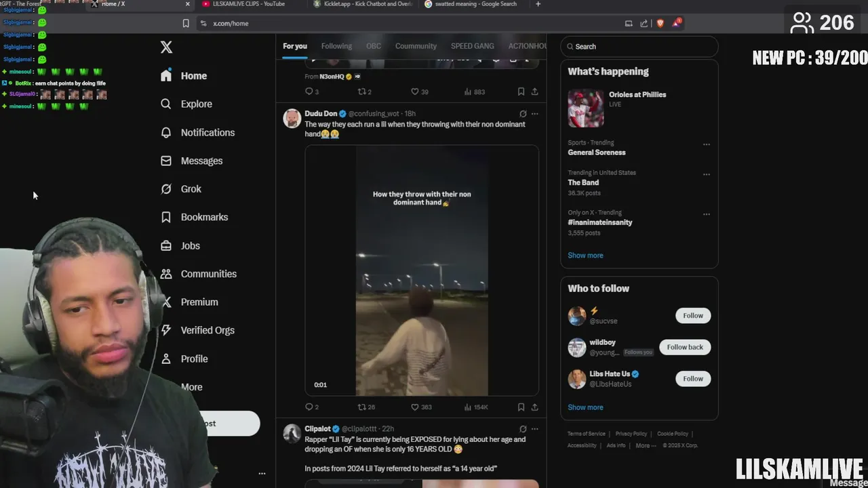Open a new browser tab

coord(538,4)
